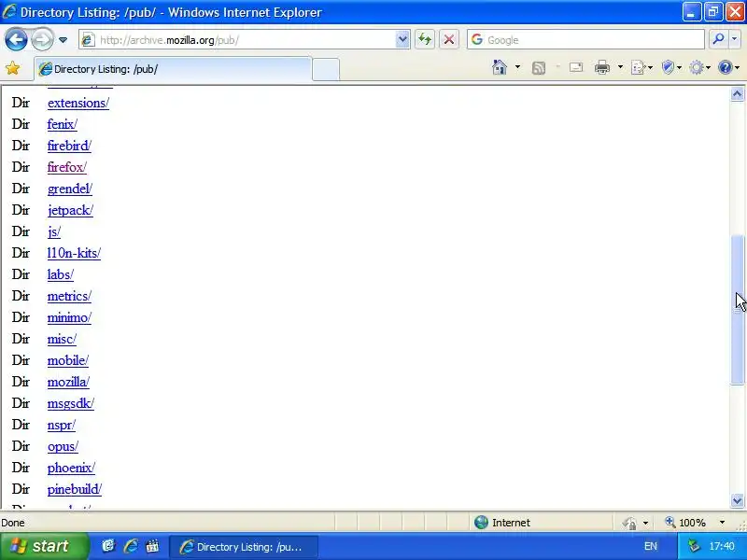Click the address bar URL field
The height and width of the screenshot is (560, 747).
click(x=237, y=40)
